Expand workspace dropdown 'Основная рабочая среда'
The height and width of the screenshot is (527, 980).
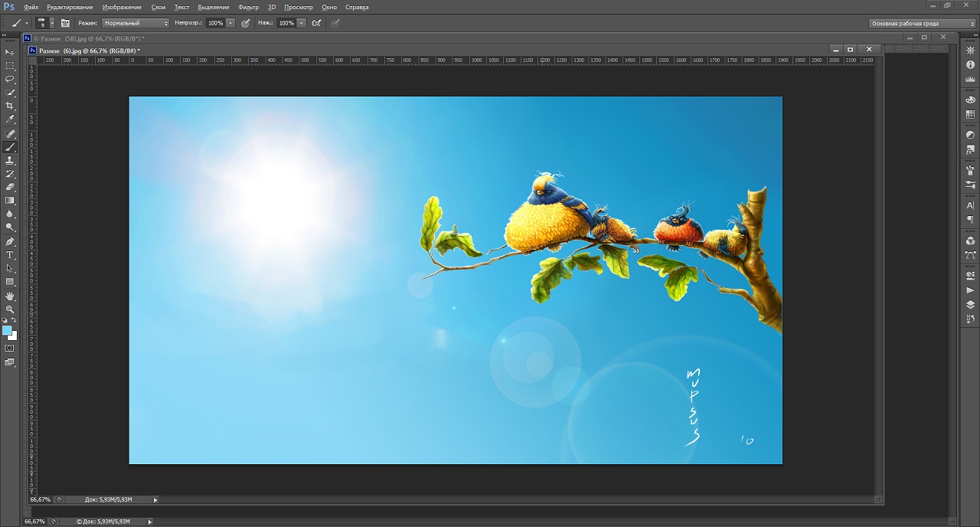(x=922, y=24)
